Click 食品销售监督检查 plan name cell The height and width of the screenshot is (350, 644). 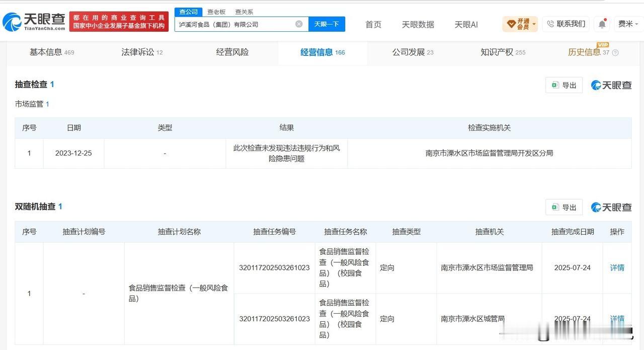tap(179, 293)
